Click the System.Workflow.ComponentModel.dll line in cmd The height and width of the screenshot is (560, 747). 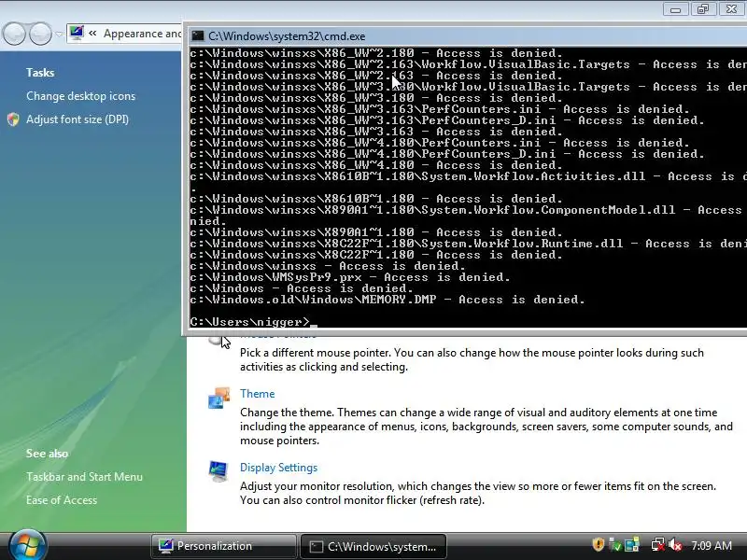(x=469, y=210)
